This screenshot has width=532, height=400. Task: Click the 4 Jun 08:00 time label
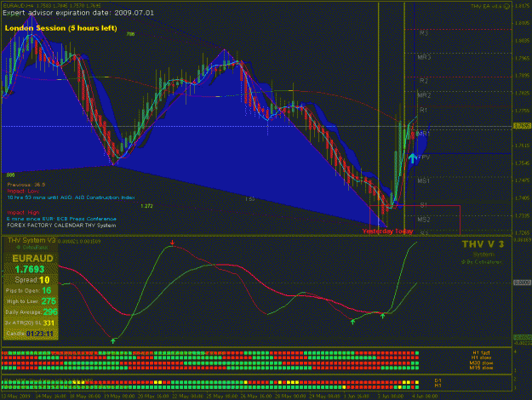(x=425, y=397)
